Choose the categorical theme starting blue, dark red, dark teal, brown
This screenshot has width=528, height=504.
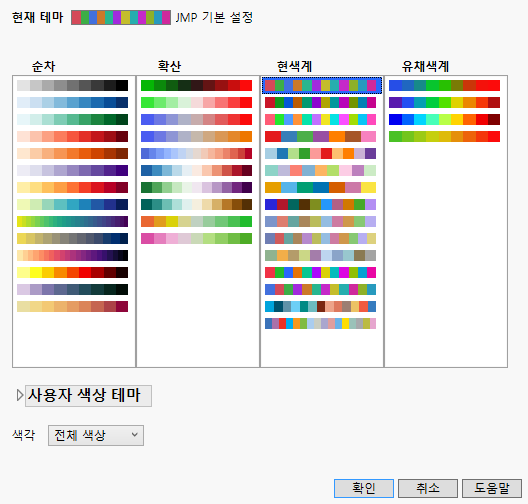[x=320, y=204]
